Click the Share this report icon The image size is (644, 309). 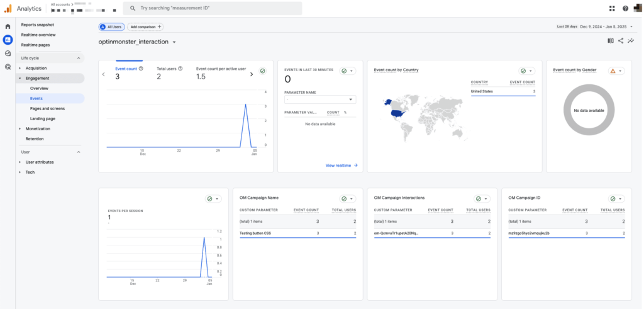621,41
